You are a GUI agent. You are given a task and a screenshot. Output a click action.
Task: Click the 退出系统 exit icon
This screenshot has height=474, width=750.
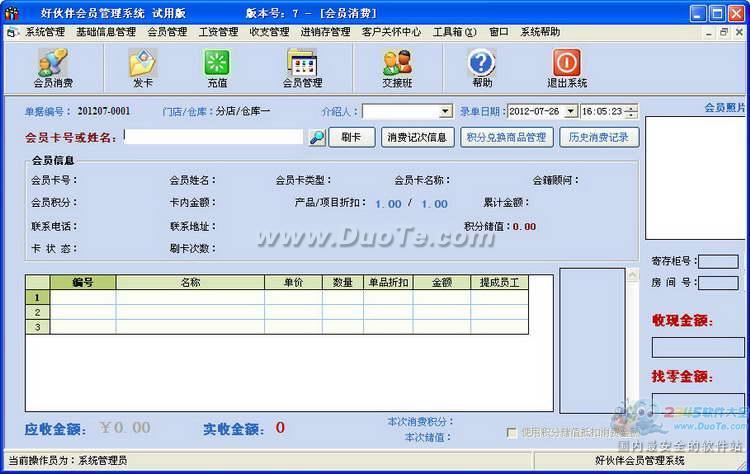[567, 68]
